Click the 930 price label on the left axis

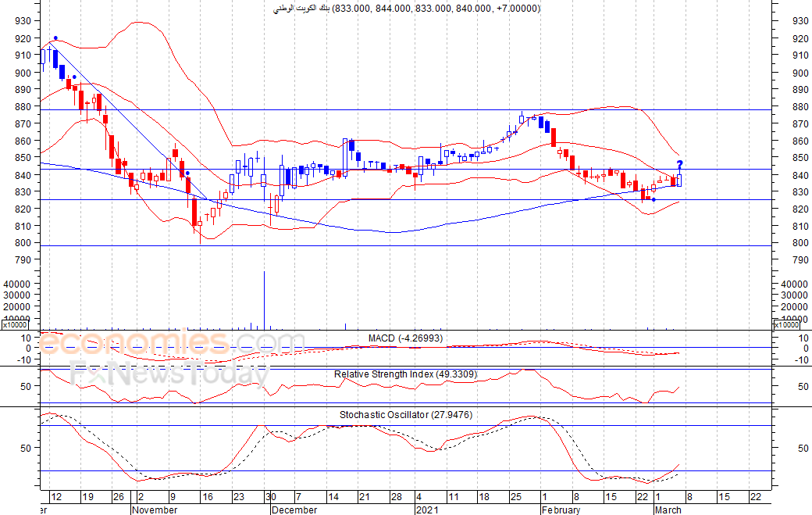coord(23,21)
